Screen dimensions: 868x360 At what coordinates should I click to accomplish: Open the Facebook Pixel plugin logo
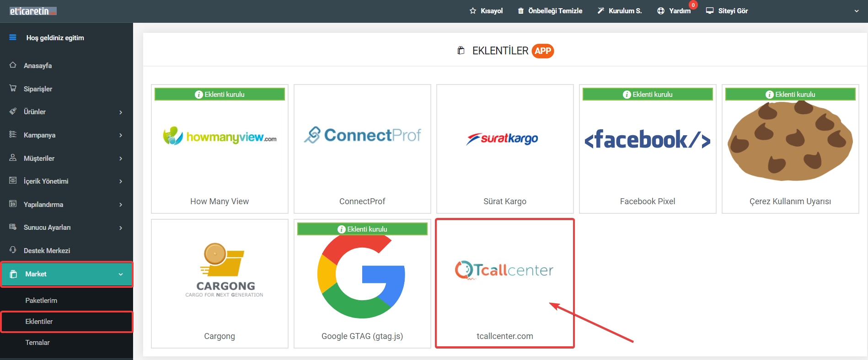[648, 139]
